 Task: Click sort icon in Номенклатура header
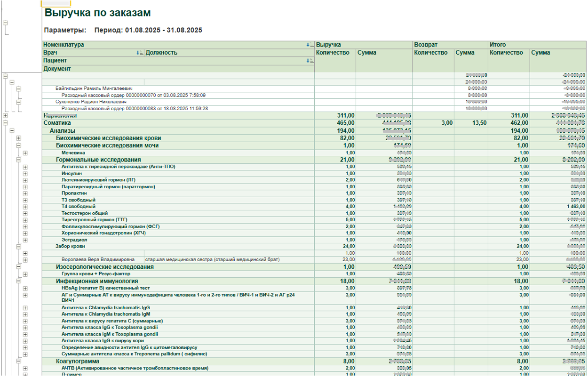310,45
